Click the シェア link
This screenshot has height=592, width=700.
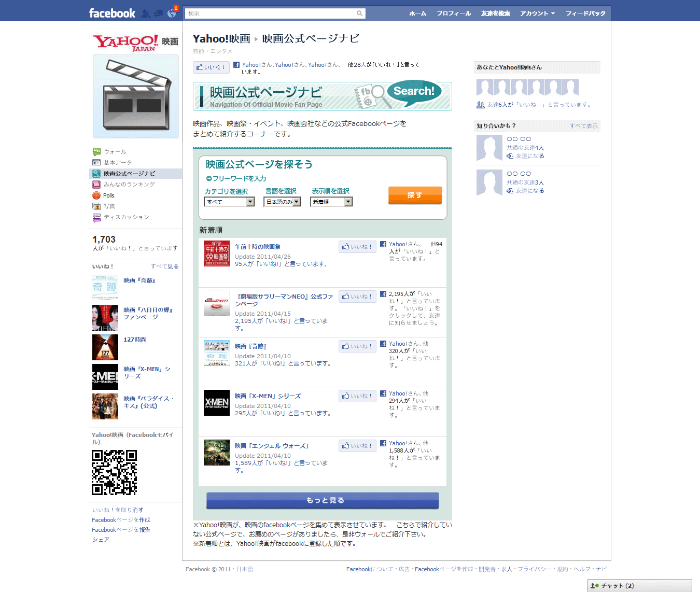[101, 540]
